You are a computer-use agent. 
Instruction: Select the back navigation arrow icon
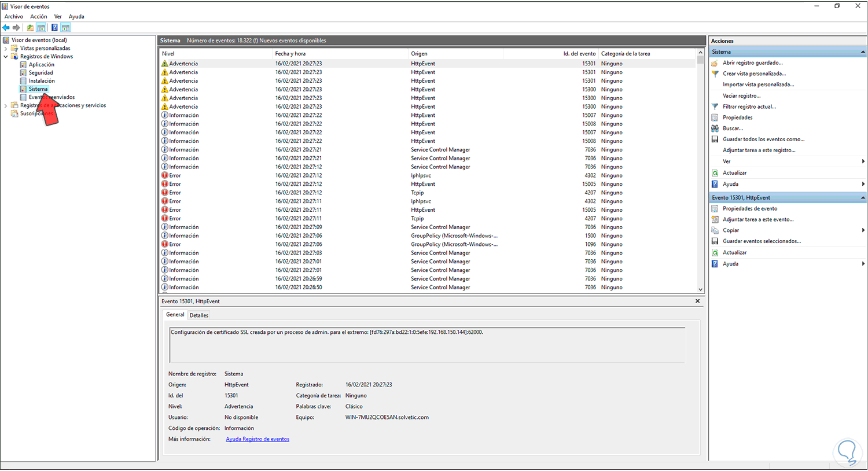[x=6, y=27]
